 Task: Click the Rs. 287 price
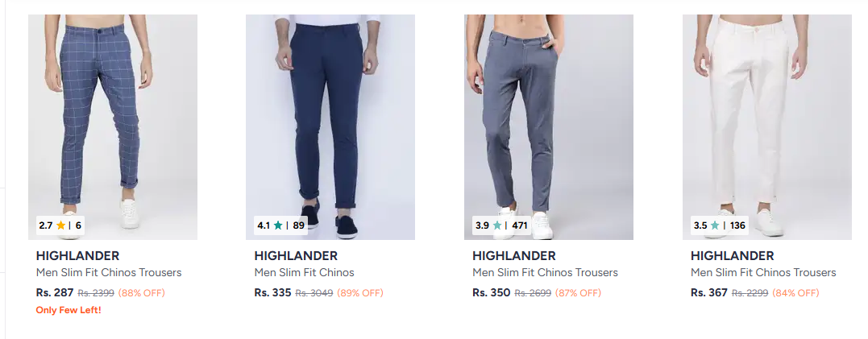pyautogui.click(x=55, y=292)
